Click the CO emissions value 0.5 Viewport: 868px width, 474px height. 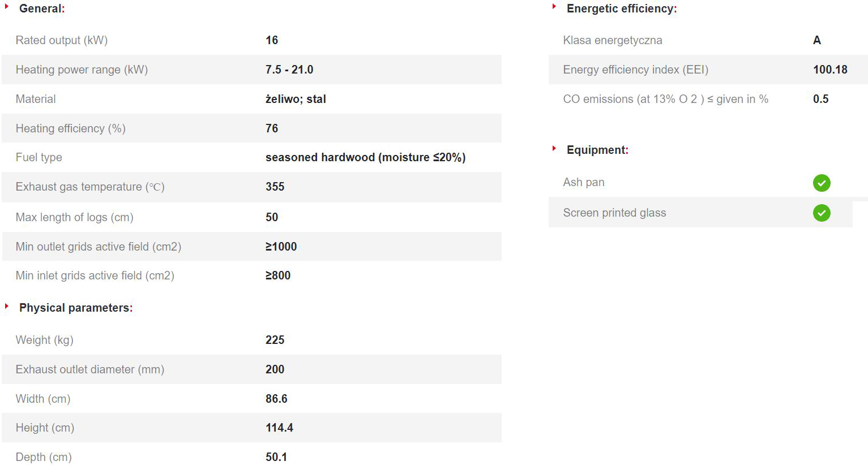[x=820, y=99]
